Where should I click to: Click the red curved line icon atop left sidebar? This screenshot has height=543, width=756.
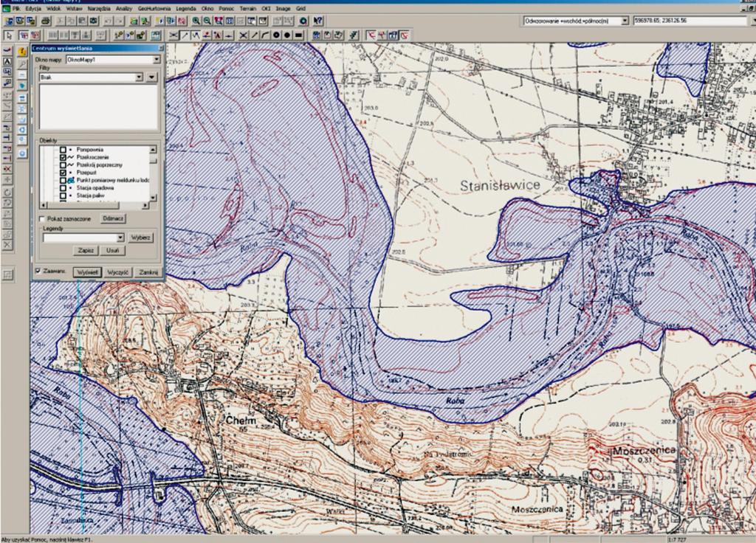click(x=7, y=51)
